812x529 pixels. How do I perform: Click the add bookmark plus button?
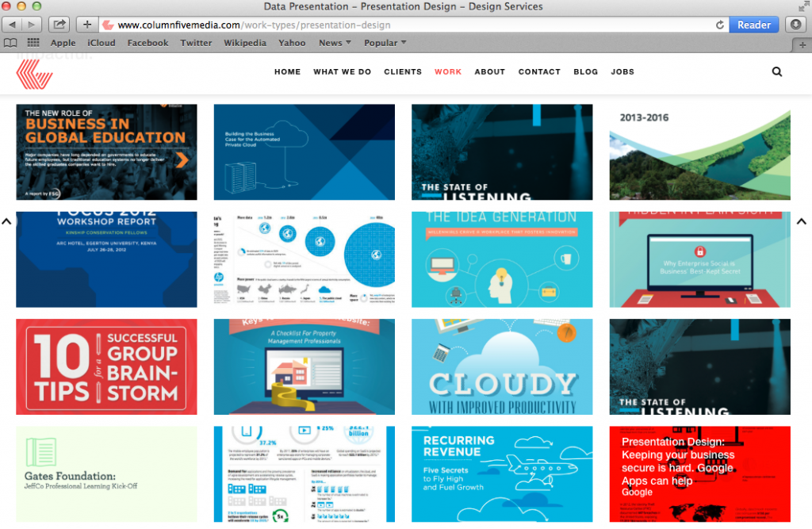[x=87, y=25]
